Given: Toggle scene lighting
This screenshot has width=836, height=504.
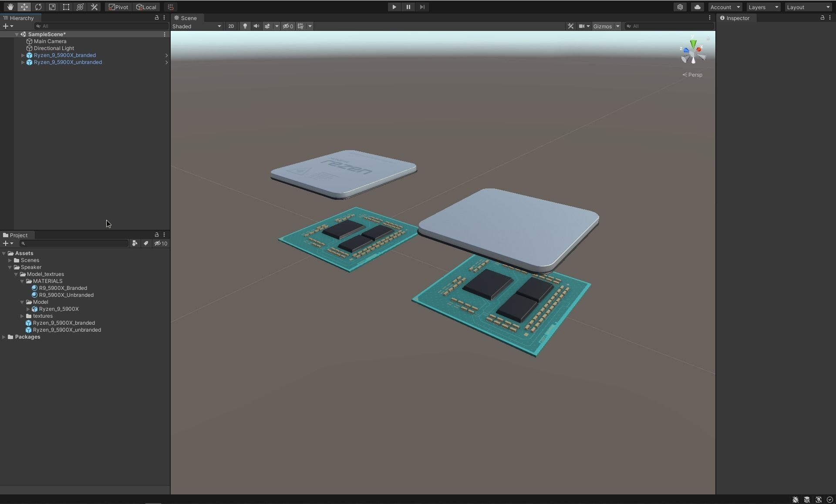Looking at the screenshot, I should click(x=245, y=26).
